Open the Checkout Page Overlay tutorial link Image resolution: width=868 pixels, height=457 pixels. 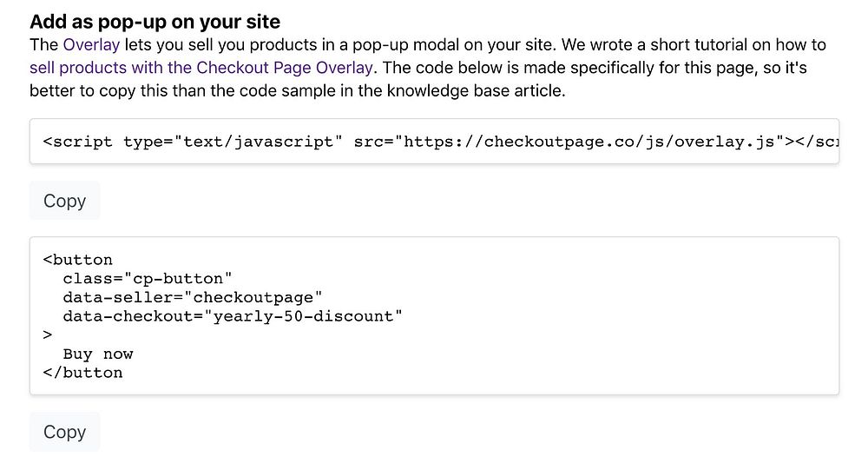pos(201,67)
